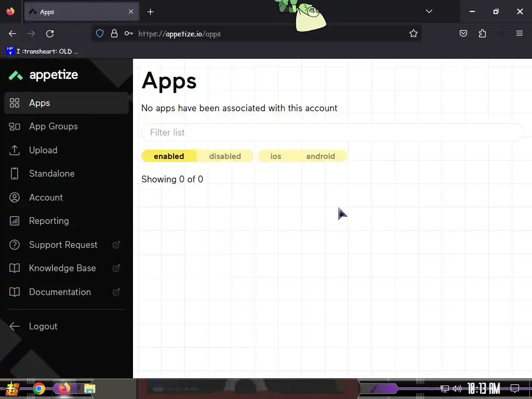Click the Account person icon
Image resolution: width=532 pixels, height=399 pixels.
tap(14, 197)
